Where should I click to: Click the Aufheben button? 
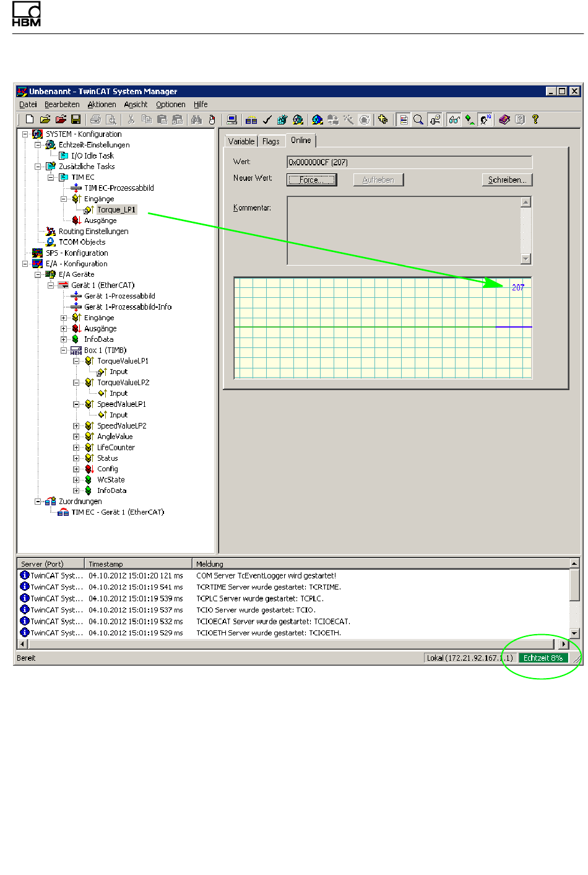[378, 180]
